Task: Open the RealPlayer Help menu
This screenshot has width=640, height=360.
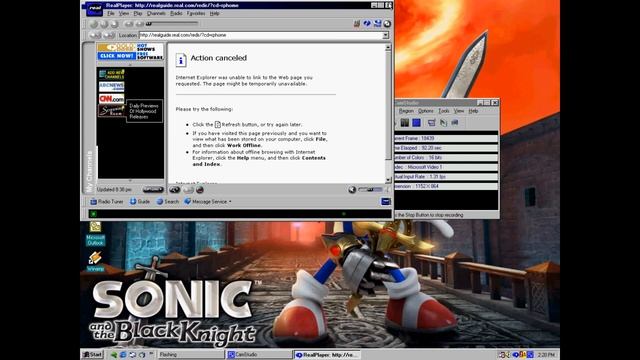Action: click(214, 13)
